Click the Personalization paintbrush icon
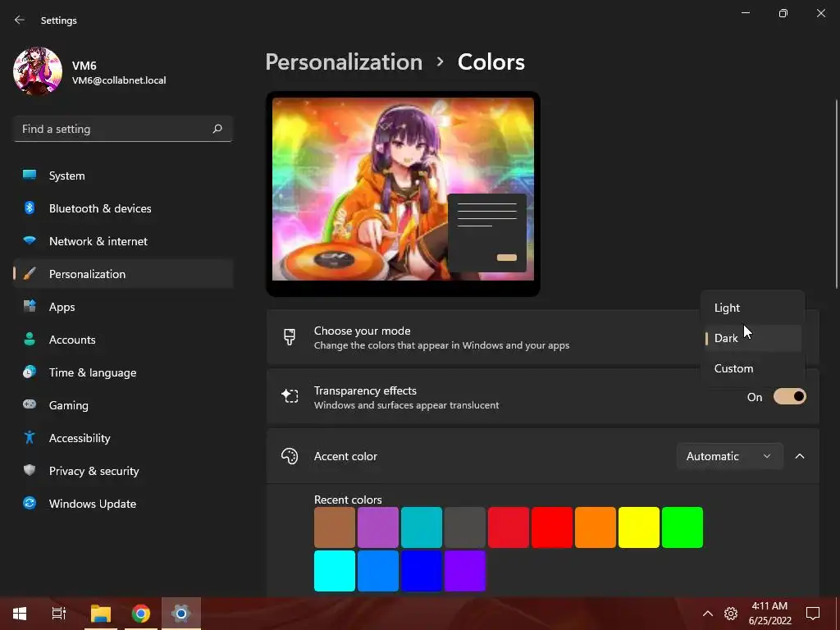 pos(30,274)
